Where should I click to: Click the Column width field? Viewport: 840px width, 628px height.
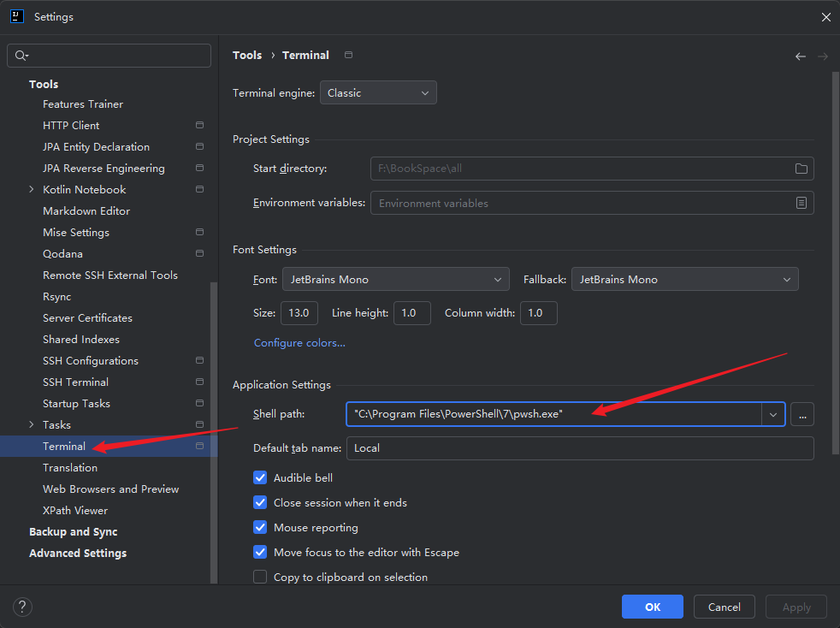[x=538, y=313]
